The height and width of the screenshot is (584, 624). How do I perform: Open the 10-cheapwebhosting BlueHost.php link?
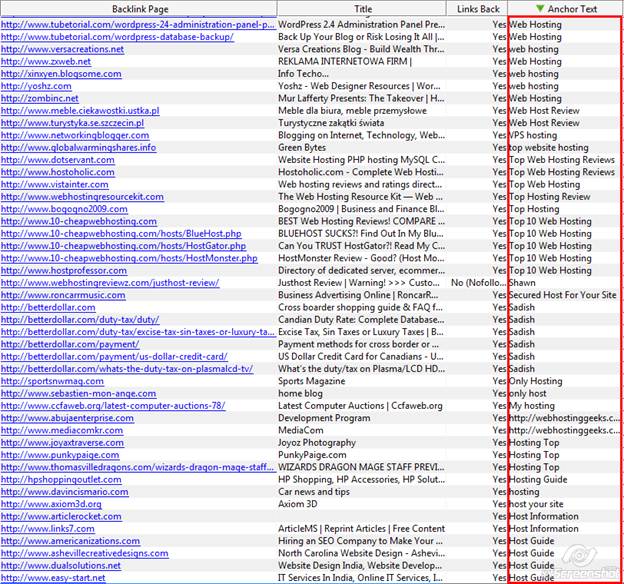(121, 234)
